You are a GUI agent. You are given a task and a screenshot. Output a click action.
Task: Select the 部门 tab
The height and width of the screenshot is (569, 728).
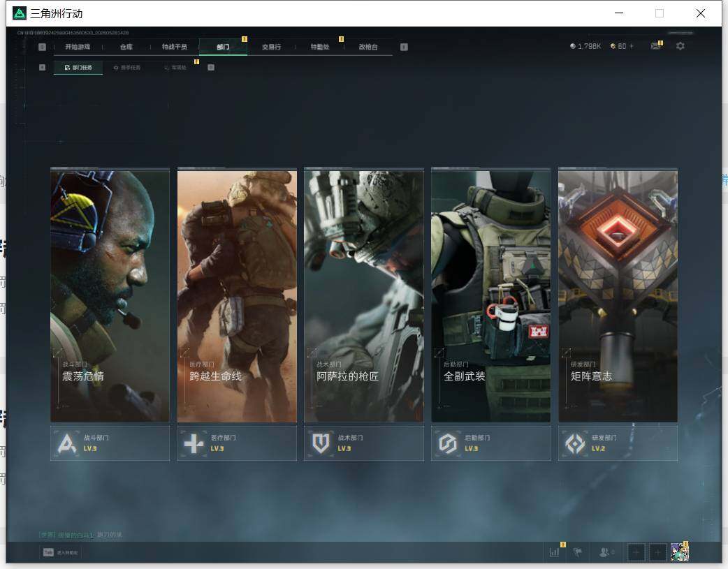tap(223, 47)
